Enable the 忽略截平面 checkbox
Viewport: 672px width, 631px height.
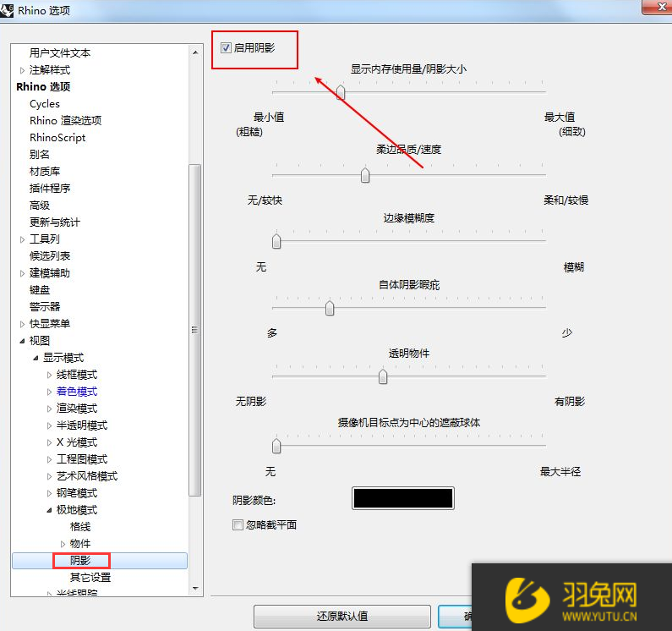pos(238,524)
